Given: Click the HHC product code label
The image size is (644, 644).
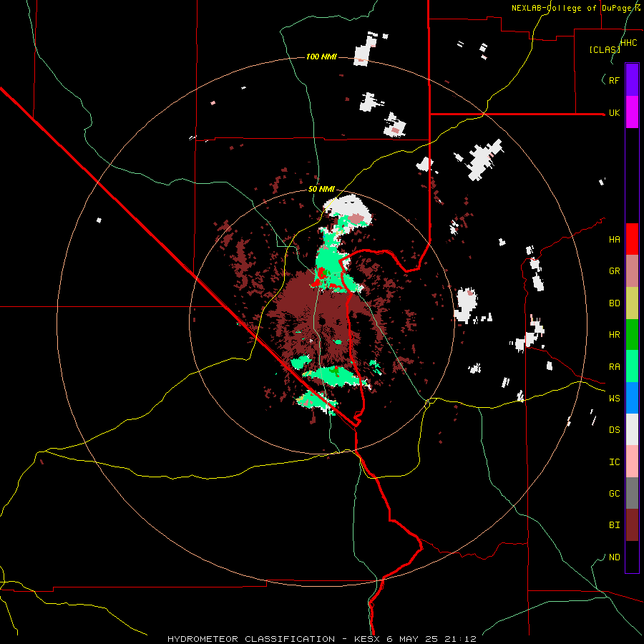Looking at the screenshot, I should coord(629,43).
